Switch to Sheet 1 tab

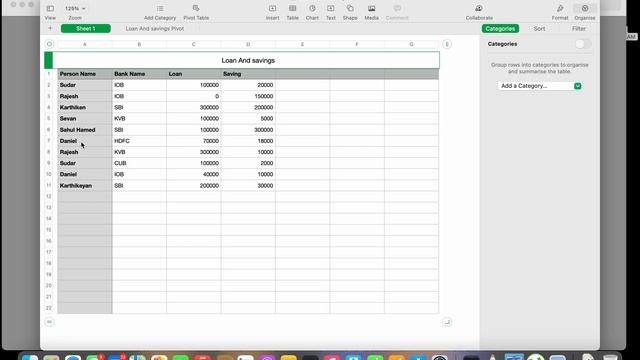[86, 29]
